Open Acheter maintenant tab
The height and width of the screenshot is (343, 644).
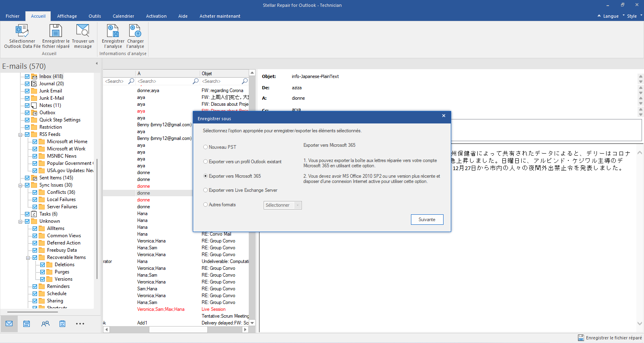coord(220,16)
